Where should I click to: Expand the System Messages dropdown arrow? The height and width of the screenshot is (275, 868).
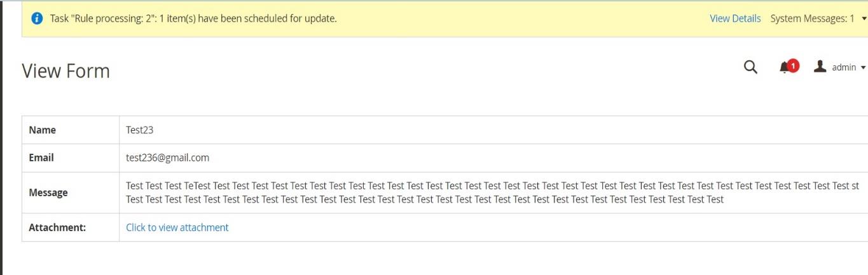(864, 19)
